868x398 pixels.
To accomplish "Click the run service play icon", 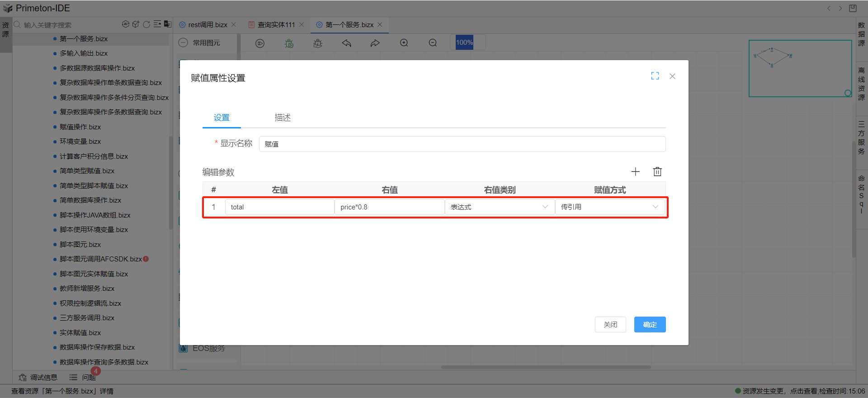I will tap(260, 43).
